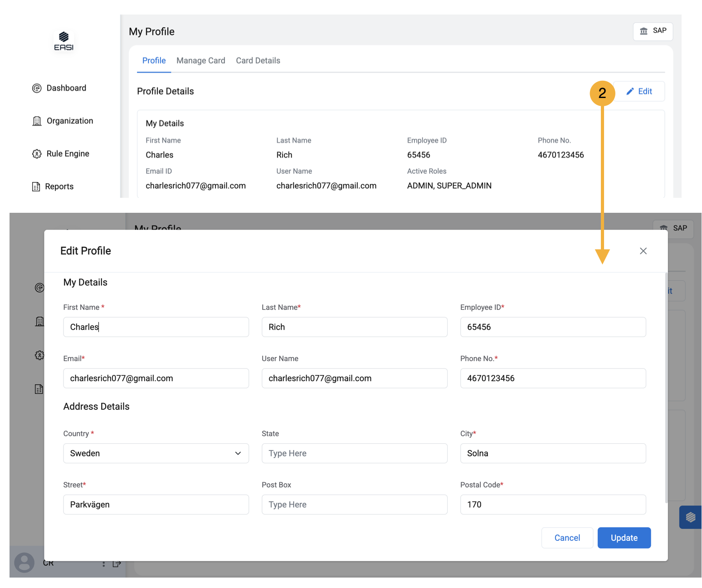Viewport: 702px width, 588px height.
Task: Open Organization building icon in sidebar
Action: coord(37,121)
